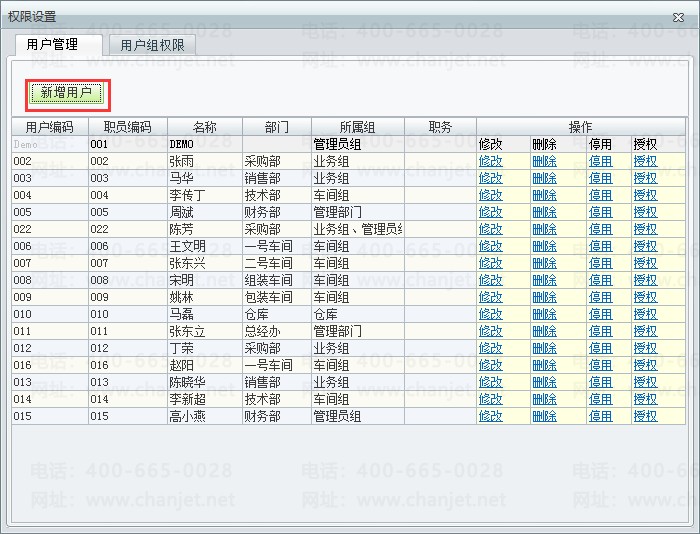Select the 总经办 department cell
Screen dimensions: 700x534
277,331
